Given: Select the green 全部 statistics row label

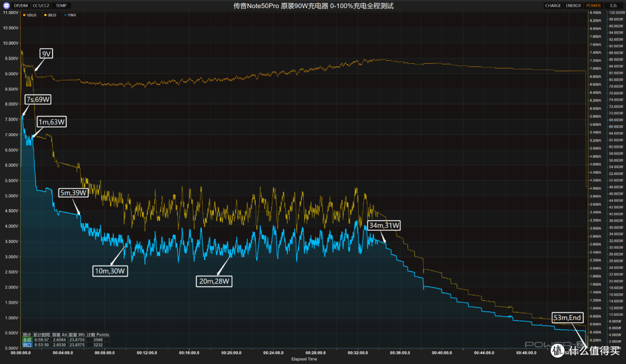Looking at the screenshot, I should pyautogui.click(x=27, y=340).
